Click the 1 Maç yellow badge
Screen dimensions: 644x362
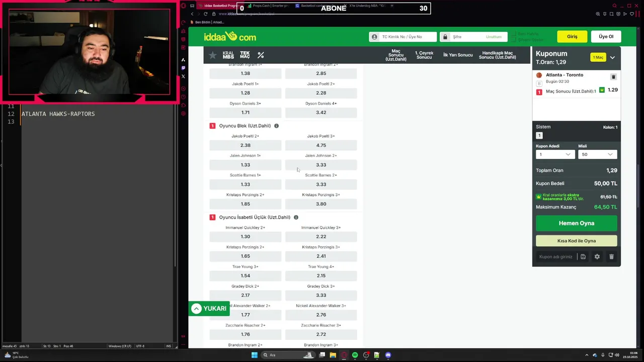pos(598,58)
